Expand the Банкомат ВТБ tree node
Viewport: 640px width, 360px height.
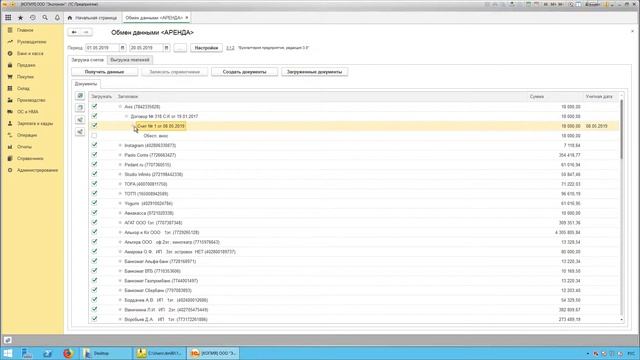pyautogui.click(x=120, y=271)
